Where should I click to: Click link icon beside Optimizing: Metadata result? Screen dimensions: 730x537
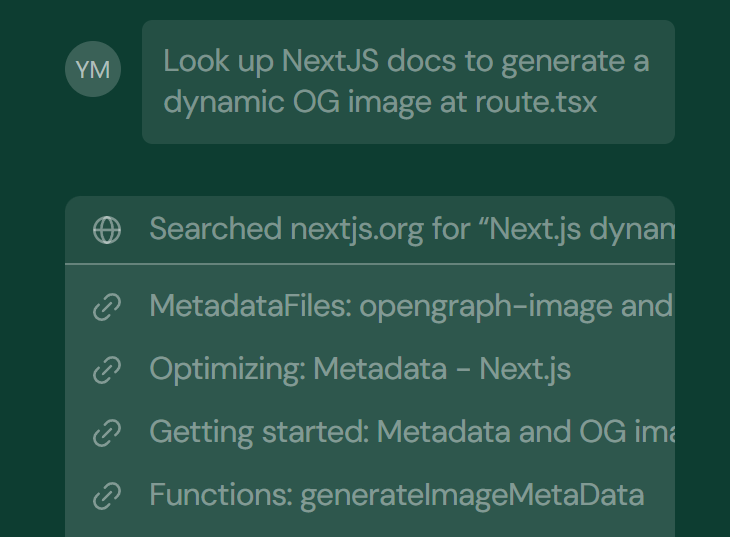pyautogui.click(x=107, y=370)
